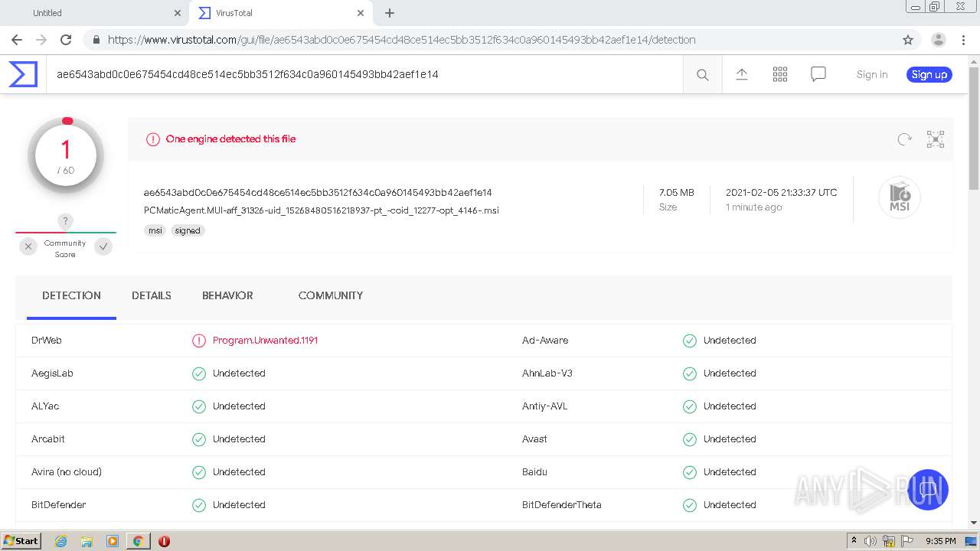Reload the VirusTotal page
This screenshot has width=980, height=551.
[x=66, y=40]
